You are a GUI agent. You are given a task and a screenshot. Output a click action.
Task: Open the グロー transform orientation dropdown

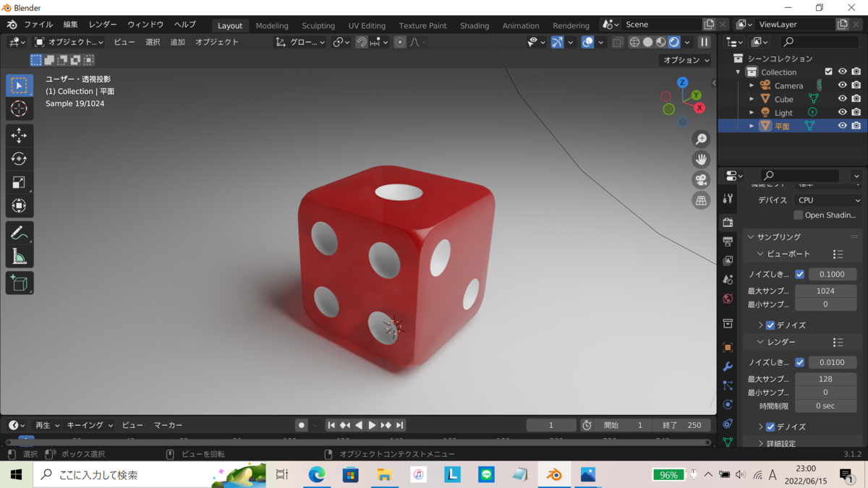(x=300, y=42)
